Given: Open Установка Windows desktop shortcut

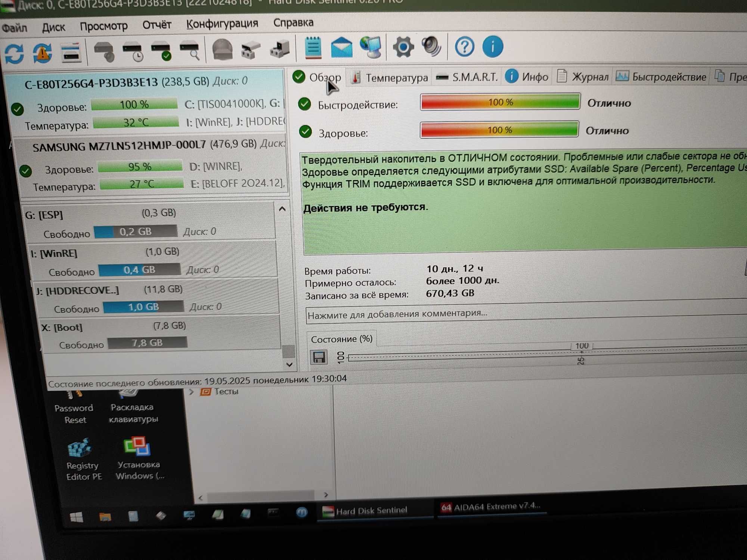Looking at the screenshot, I should click(139, 458).
